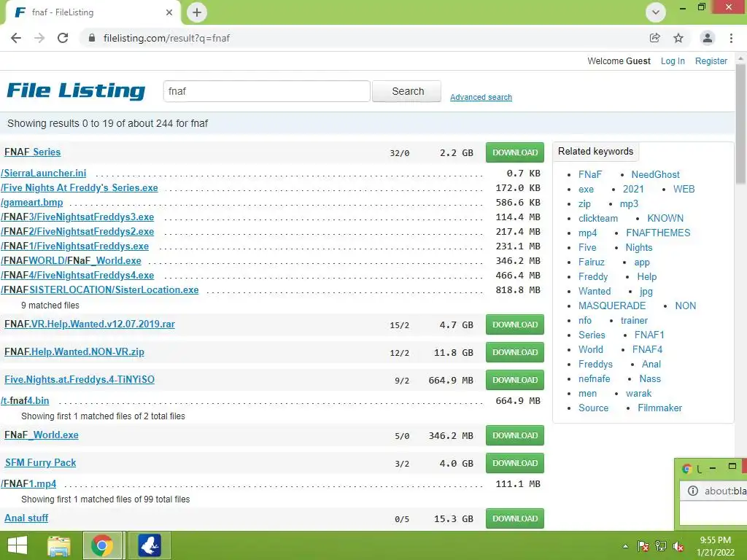This screenshot has height=560, width=747.
Task: Focus the fnaf search text field
Action: (267, 91)
